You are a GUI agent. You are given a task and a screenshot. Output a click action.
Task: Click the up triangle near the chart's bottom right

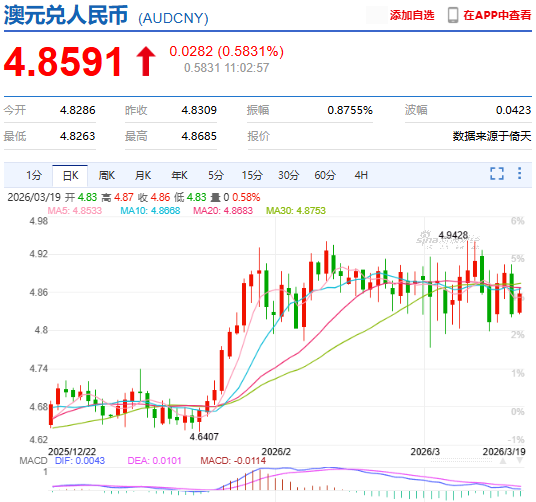click(x=502, y=461)
